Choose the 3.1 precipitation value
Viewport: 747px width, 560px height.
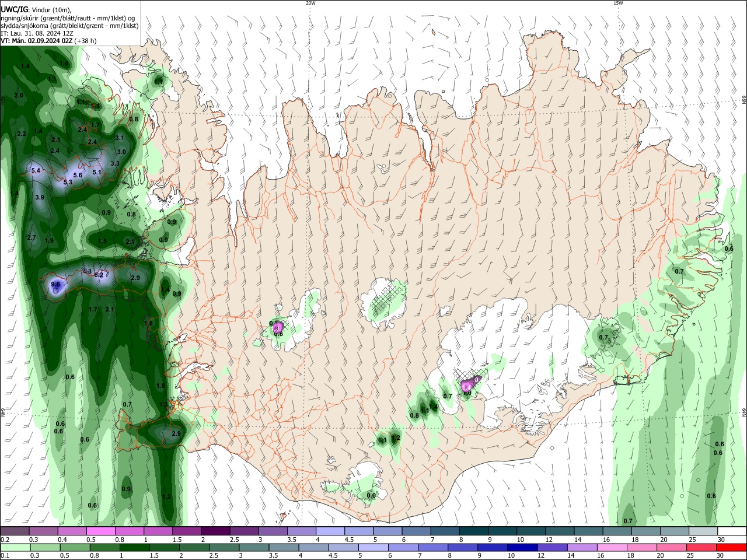[120, 138]
